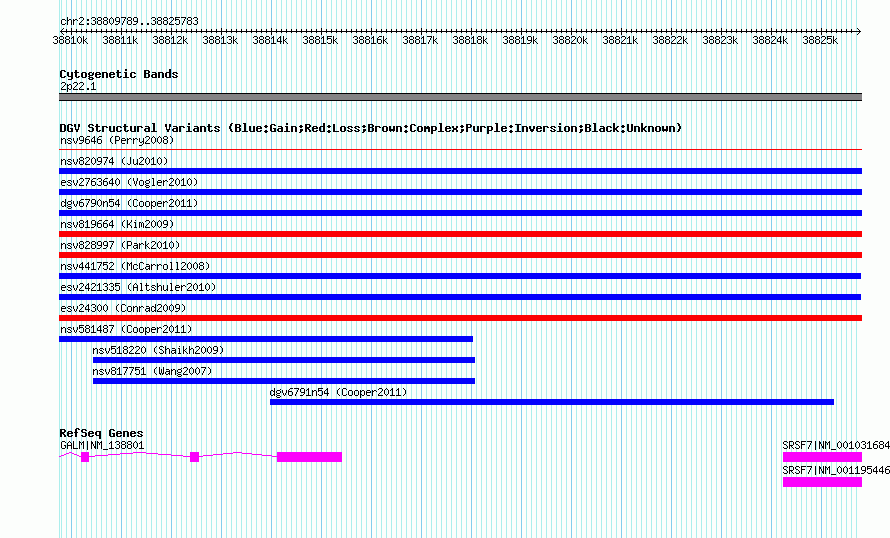Select the nsv819664 (Kim2009) red loss bar
Image resolution: width=890 pixels, height=538 pixels.
click(x=460, y=234)
